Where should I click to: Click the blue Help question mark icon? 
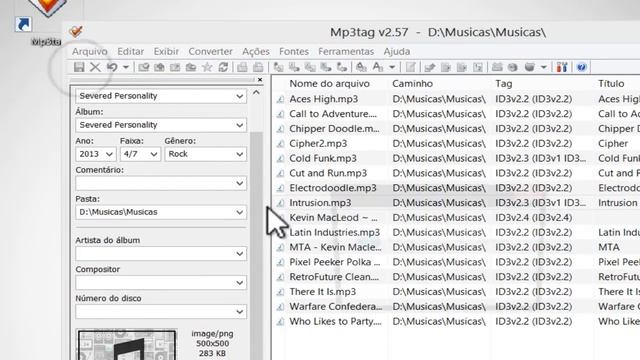(582, 67)
